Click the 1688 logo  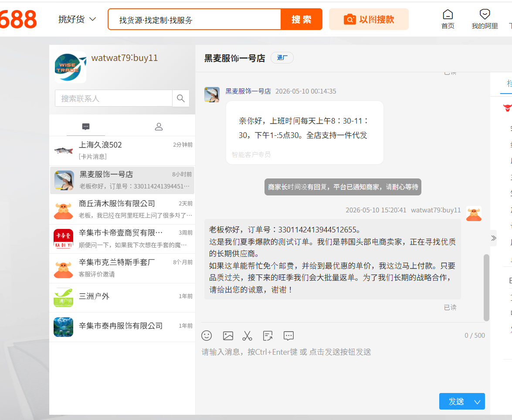tap(18, 19)
